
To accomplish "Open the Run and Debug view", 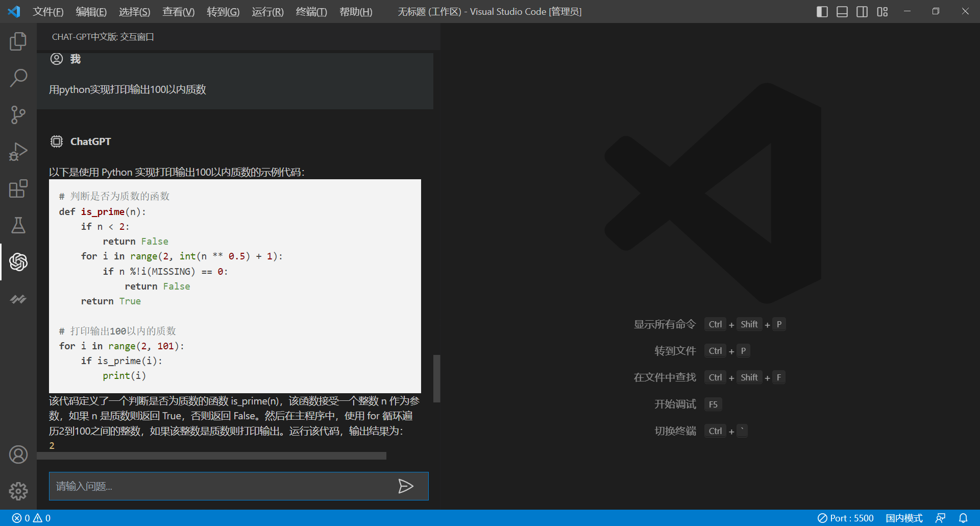I will [x=18, y=152].
